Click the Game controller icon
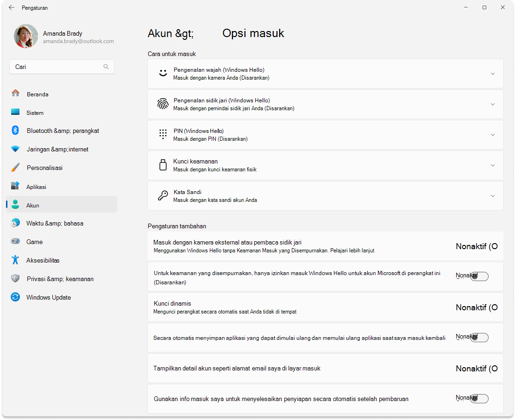 15,241
